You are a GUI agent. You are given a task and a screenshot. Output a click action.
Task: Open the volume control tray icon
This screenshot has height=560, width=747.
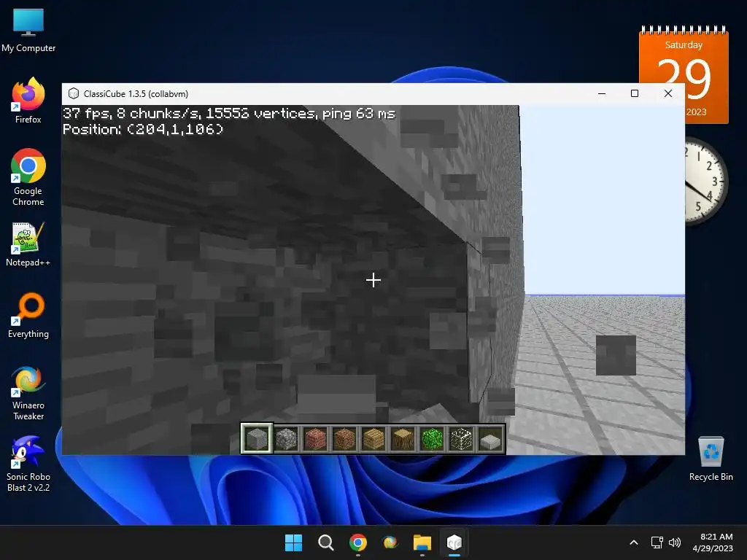click(x=675, y=542)
